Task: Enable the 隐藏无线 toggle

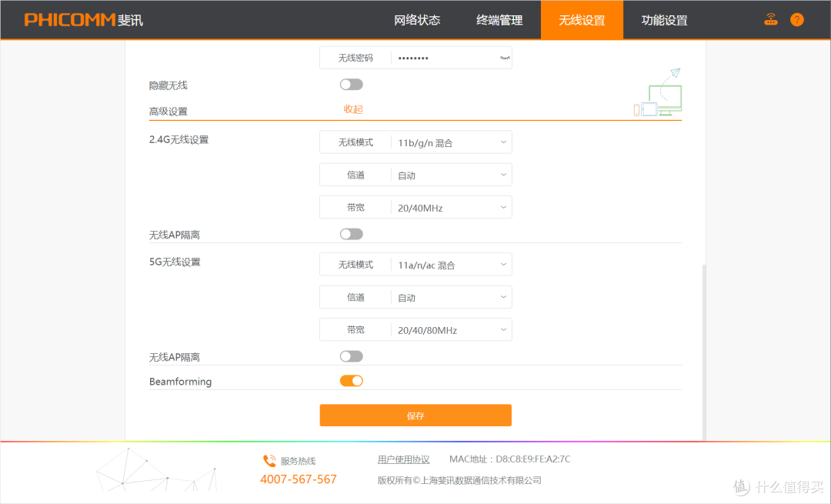Action: click(351, 84)
